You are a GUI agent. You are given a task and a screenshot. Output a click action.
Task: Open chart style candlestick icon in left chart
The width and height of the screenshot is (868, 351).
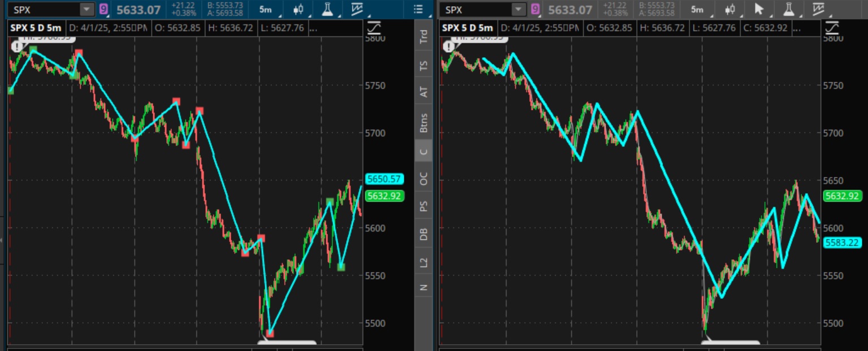pyautogui.click(x=299, y=10)
